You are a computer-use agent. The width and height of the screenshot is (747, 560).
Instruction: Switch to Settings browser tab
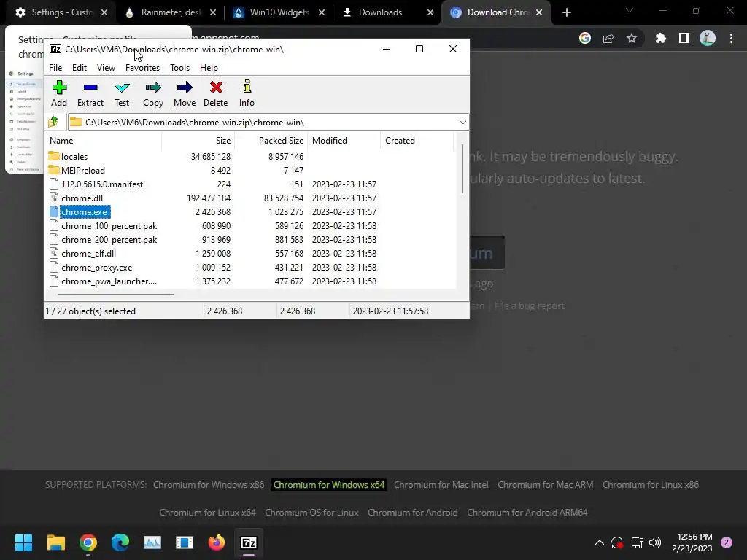tap(62, 12)
